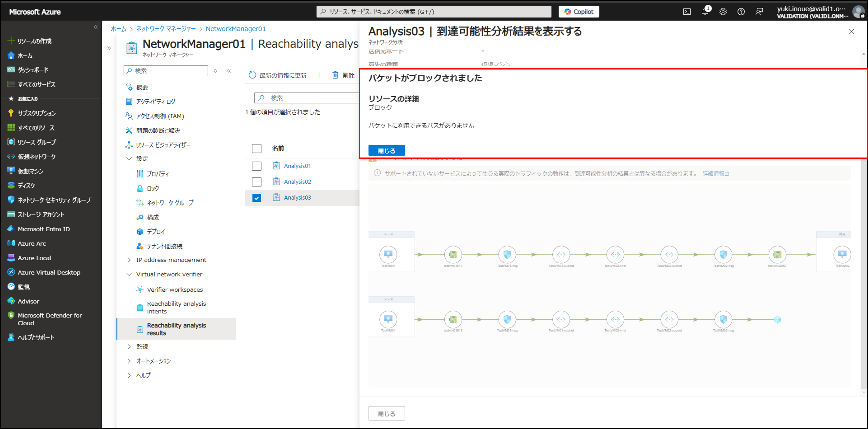Expand IP address management section
Image resolution: width=868 pixels, height=429 pixels.
129,260
